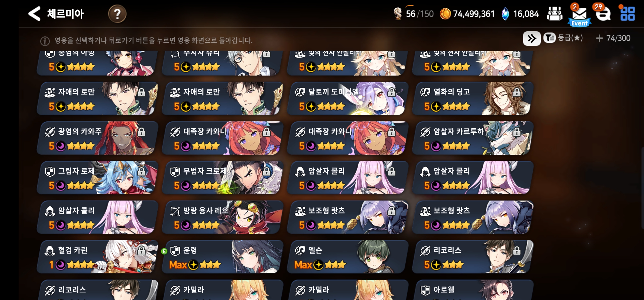The width and height of the screenshot is (644, 300).
Task: Toggle lock on 혈검 카린 card
Action: (141, 251)
